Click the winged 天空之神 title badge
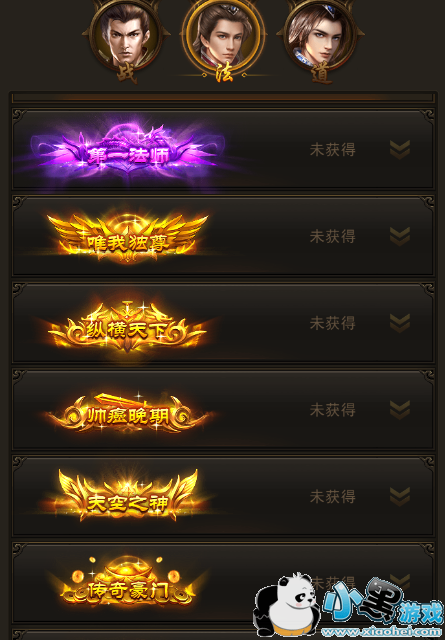This screenshot has height=640, width=445. point(128,496)
